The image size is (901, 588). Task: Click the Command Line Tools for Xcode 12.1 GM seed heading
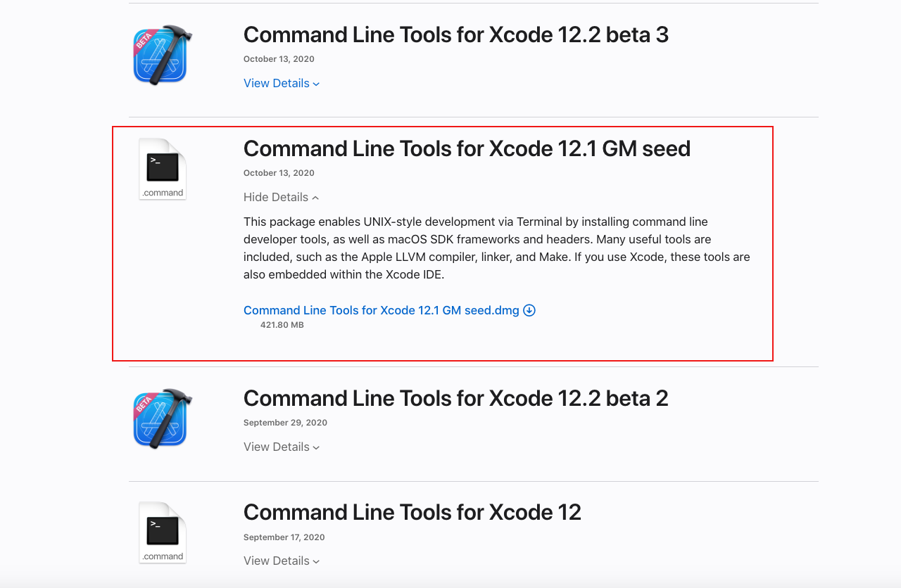(x=467, y=148)
